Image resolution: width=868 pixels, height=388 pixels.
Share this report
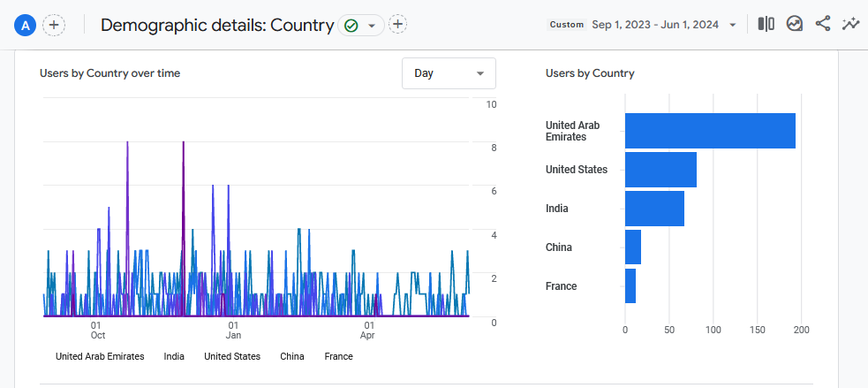(x=822, y=25)
